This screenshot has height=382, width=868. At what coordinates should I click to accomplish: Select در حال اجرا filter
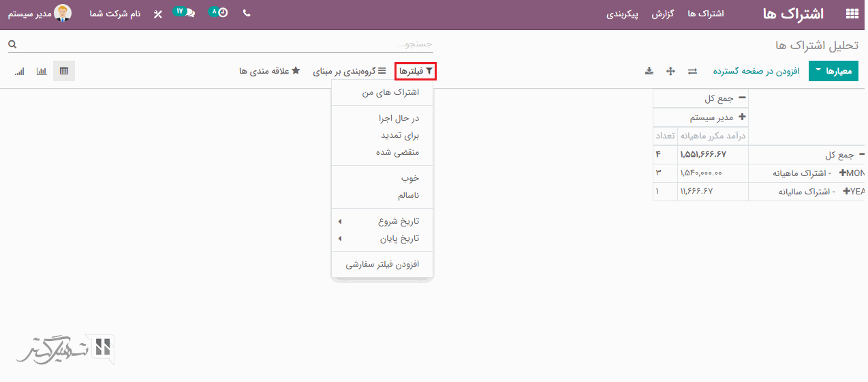[382, 118]
